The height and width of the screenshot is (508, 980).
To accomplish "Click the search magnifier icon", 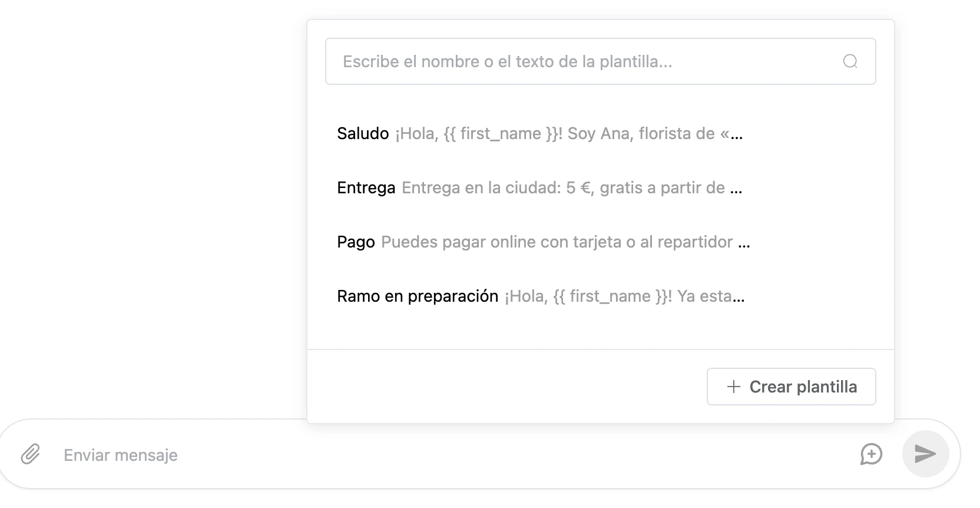I will (x=850, y=61).
